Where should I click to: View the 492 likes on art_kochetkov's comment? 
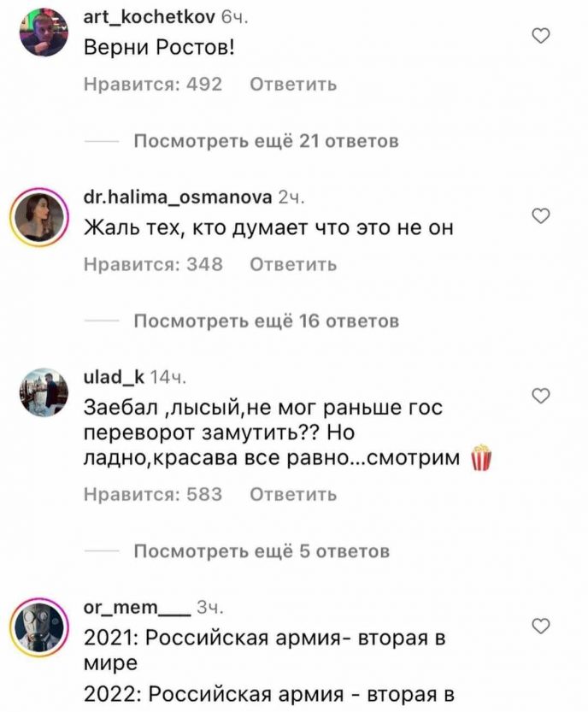point(153,85)
